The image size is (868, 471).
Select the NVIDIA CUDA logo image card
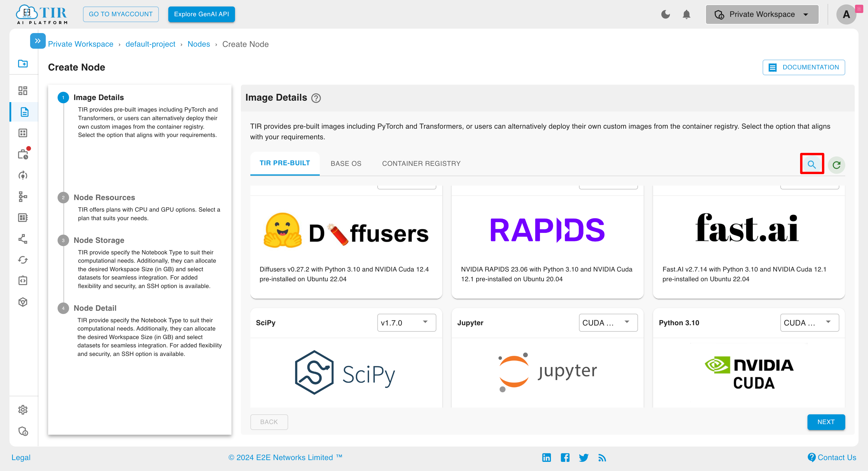pos(749,358)
